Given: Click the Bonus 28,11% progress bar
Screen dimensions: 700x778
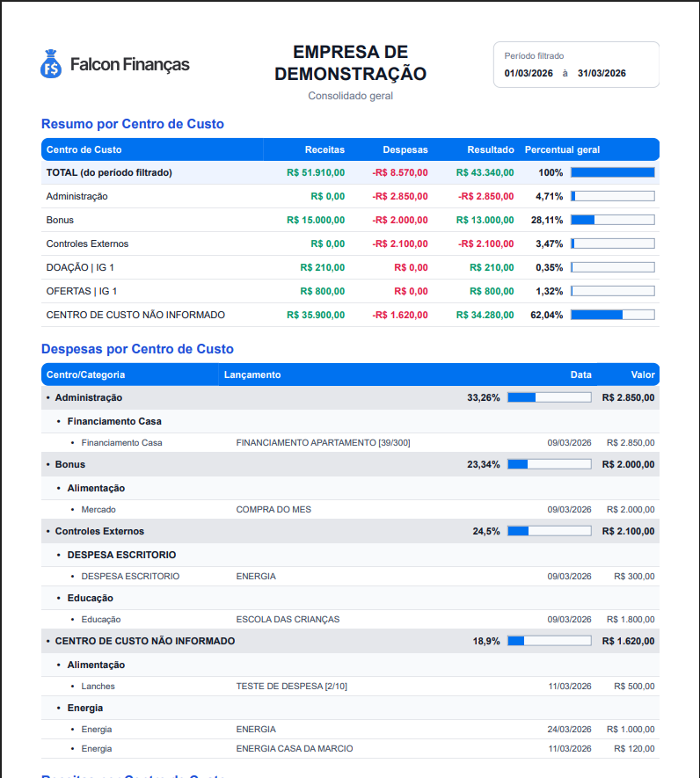Looking at the screenshot, I should click(613, 220).
